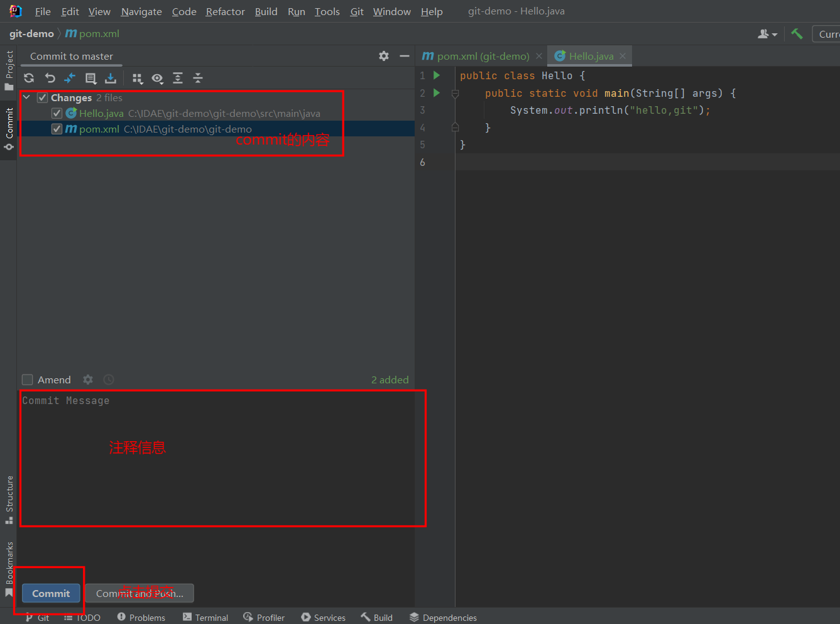Click the Build project hammer icon
This screenshot has width=840, height=624.
[797, 34]
